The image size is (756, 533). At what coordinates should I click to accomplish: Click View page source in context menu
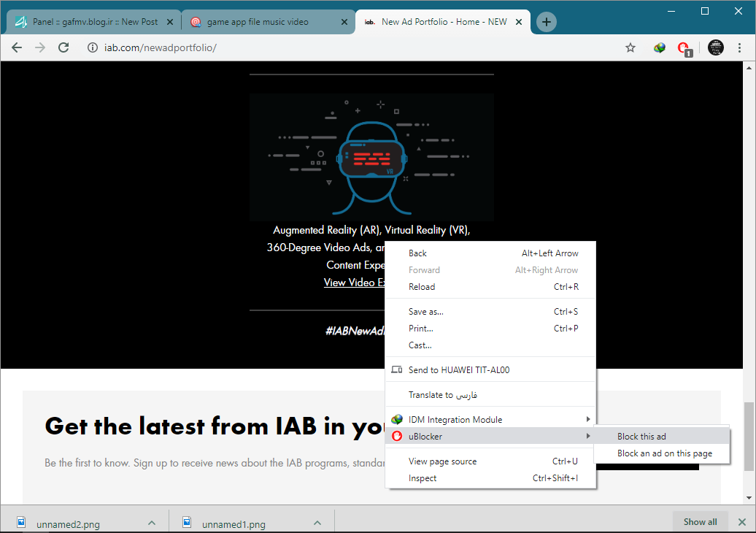491,461
